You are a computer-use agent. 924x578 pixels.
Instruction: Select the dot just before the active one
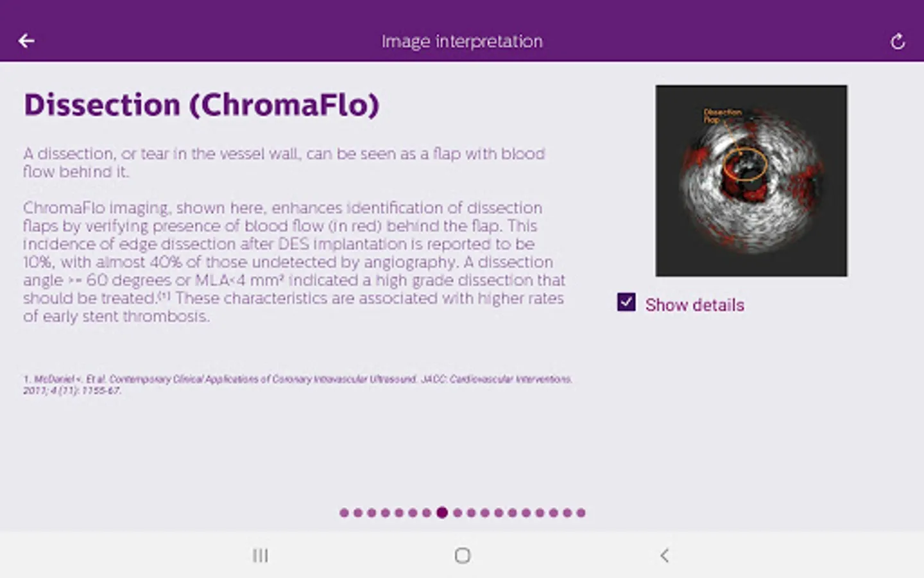click(427, 512)
